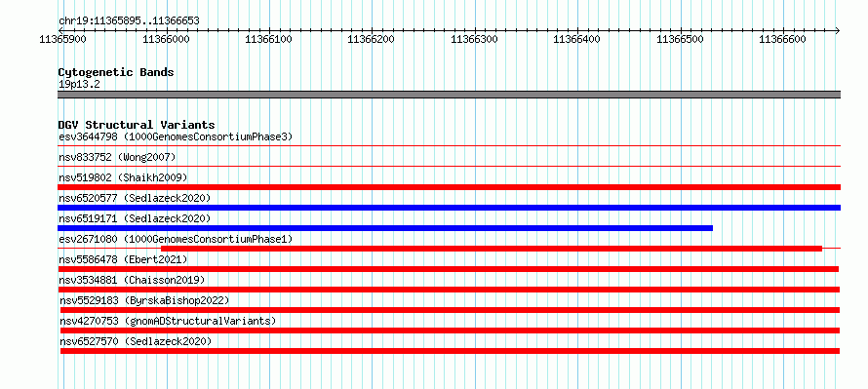Click nsv6527570 (Sedlazeck2020) label
This screenshot has width=868, height=389.
point(136,341)
